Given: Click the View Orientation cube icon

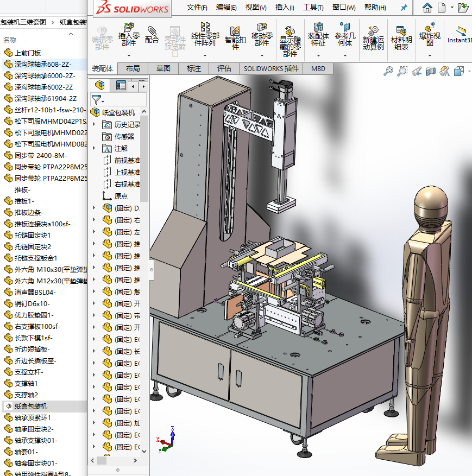Looking at the screenshot, I should 458,71.
